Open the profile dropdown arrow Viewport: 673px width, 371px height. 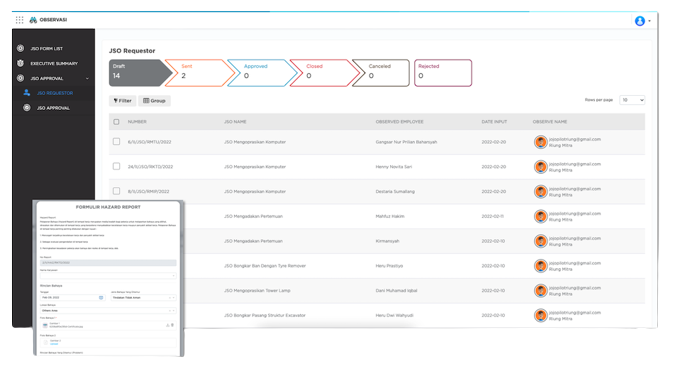point(649,21)
